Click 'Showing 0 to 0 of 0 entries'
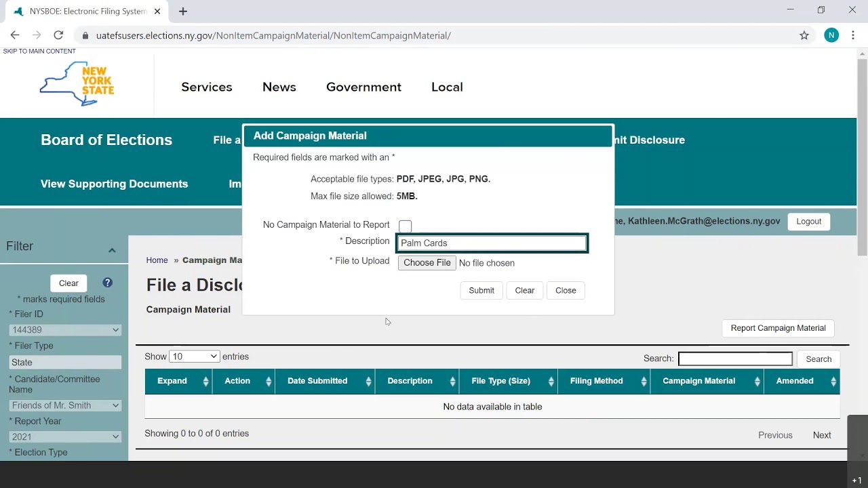The width and height of the screenshot is (868, 488). [197, 434]
